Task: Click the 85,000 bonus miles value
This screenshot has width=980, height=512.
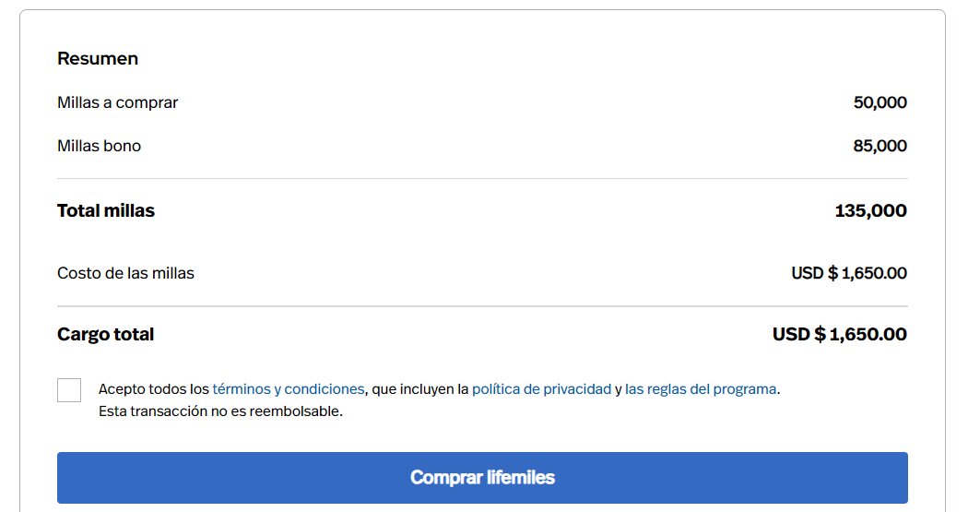Action: click(880, 146)
